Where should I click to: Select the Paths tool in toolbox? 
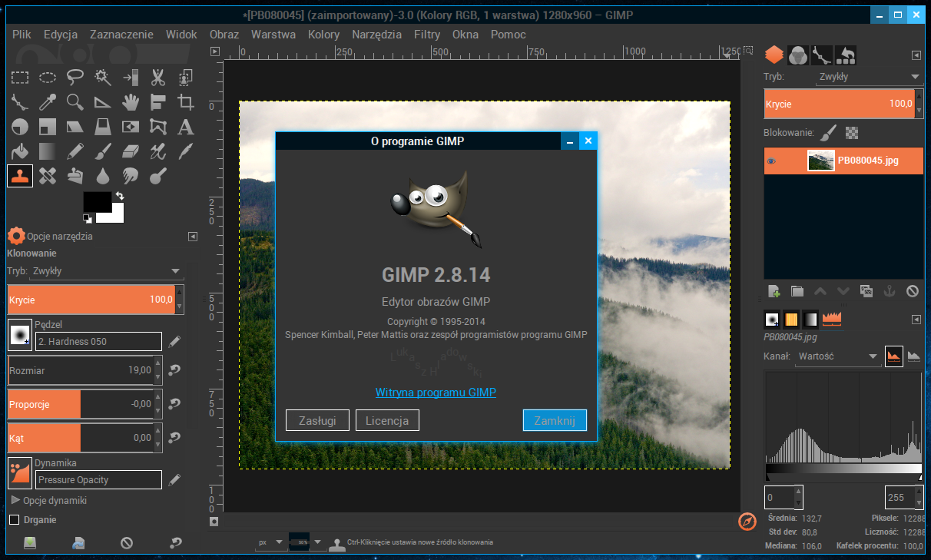pos(20,101)
